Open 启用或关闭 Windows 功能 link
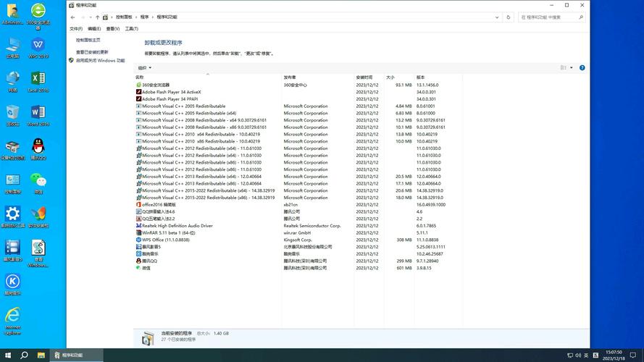644x362 pixels. point(100,60)
